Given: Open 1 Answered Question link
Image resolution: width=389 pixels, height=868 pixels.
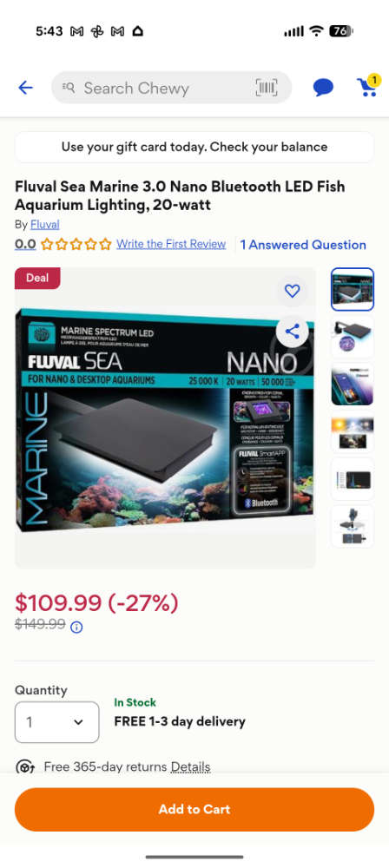Looking at the screenshot, I should [303, 245].
